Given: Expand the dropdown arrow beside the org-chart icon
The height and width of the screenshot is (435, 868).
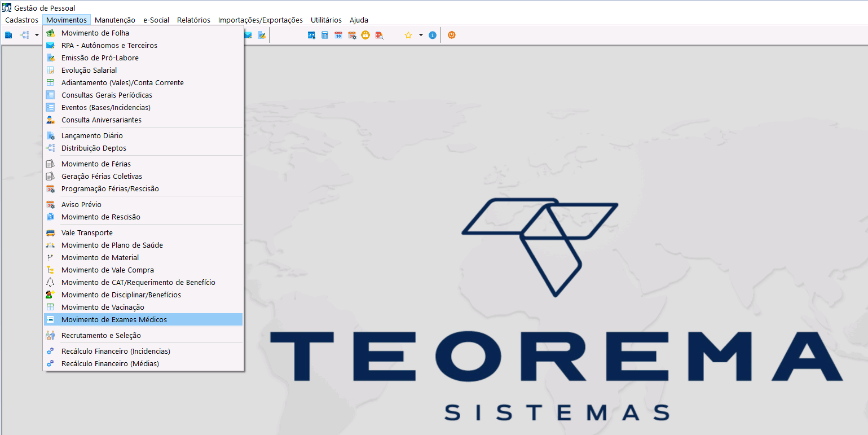Looking at the screenshot, I should [37, 35].
